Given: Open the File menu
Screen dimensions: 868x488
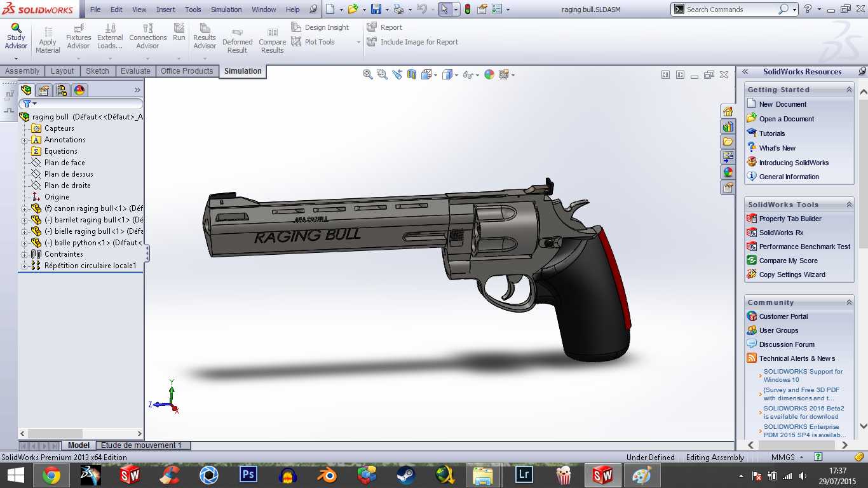Looking at the screenshot, I should coord(95,10).
